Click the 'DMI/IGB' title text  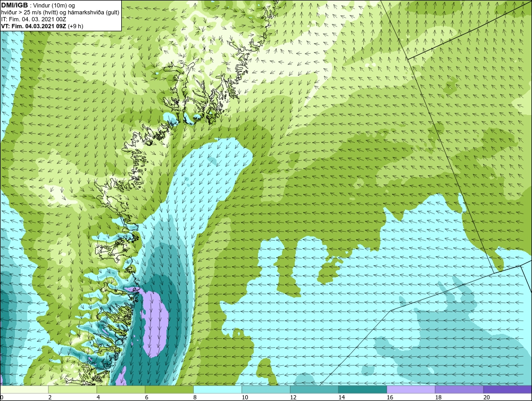click(x=14, y=5)
